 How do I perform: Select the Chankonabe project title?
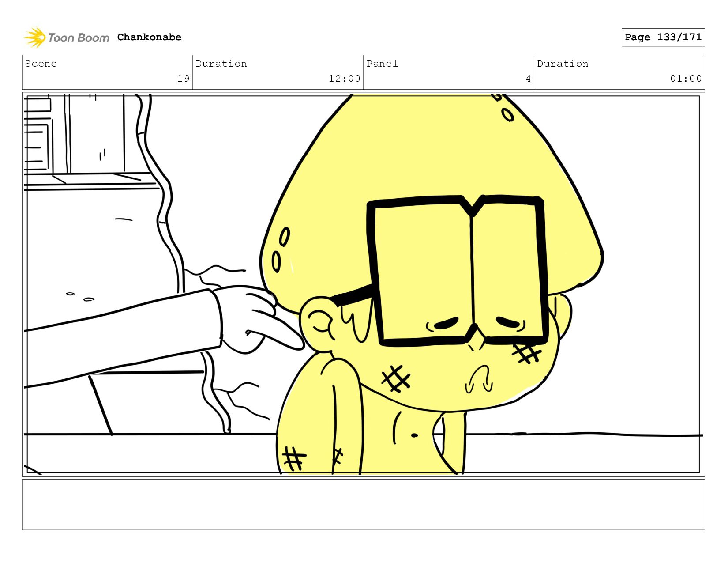click(x=149, y=37)
